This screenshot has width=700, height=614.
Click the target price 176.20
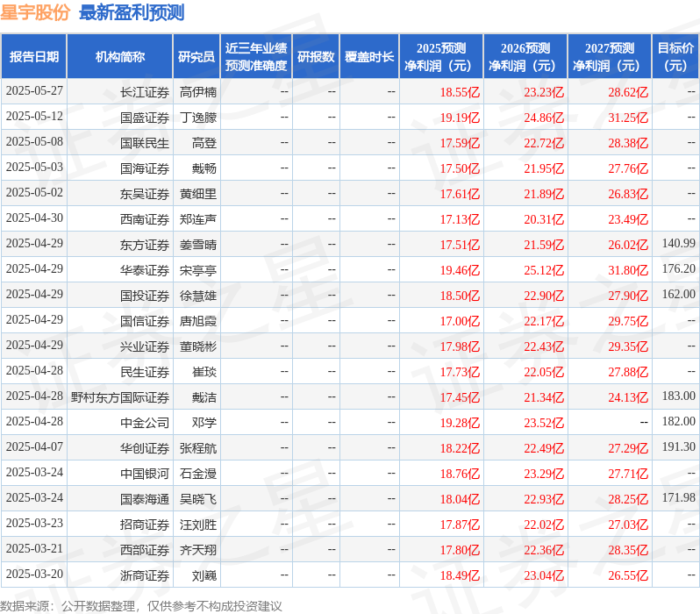(679, 268)
